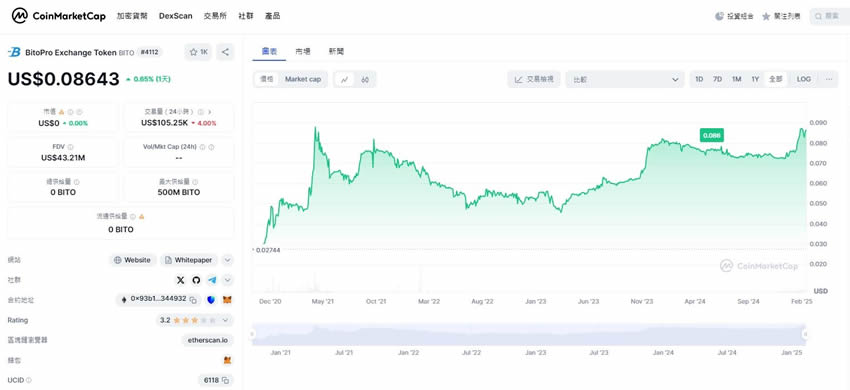Switch to the 市場 tab
850x390 pixels.
coord(303,52)
